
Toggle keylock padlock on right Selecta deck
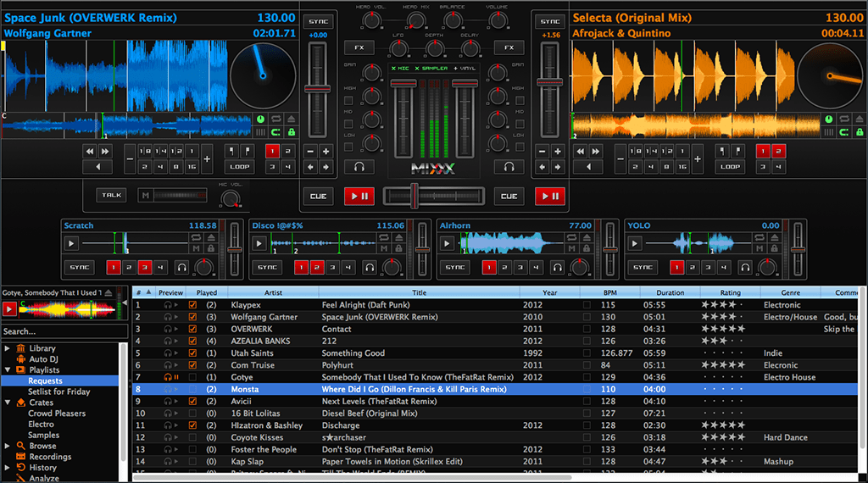pyautogui.click(x=860, y=132)
